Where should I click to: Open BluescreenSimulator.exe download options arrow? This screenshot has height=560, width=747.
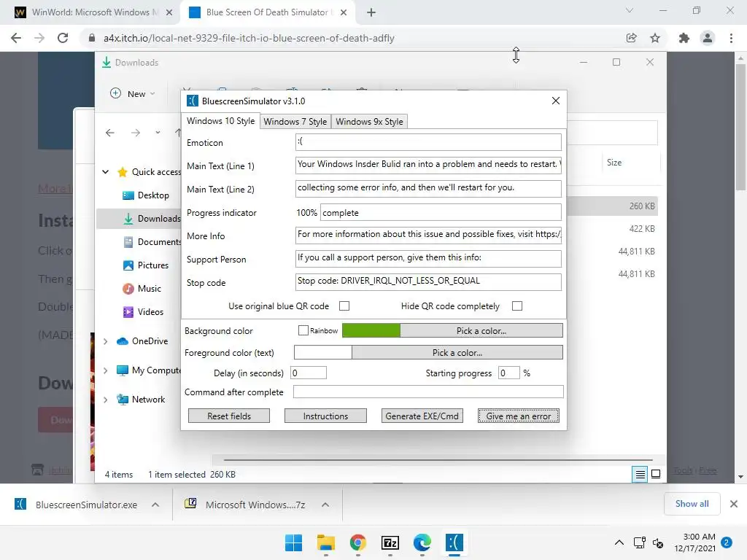click(x=155, y=505)
